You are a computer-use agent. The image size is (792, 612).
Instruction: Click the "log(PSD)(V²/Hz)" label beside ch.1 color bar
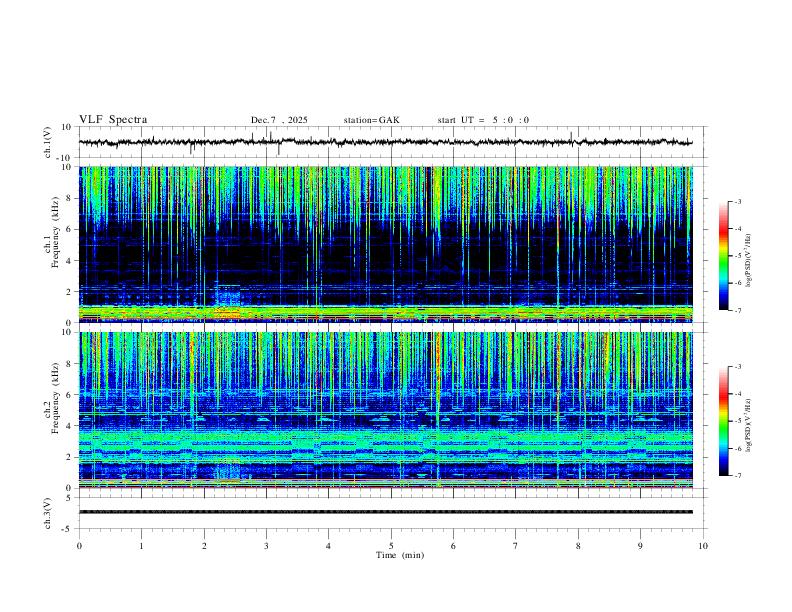coord(749,260)
